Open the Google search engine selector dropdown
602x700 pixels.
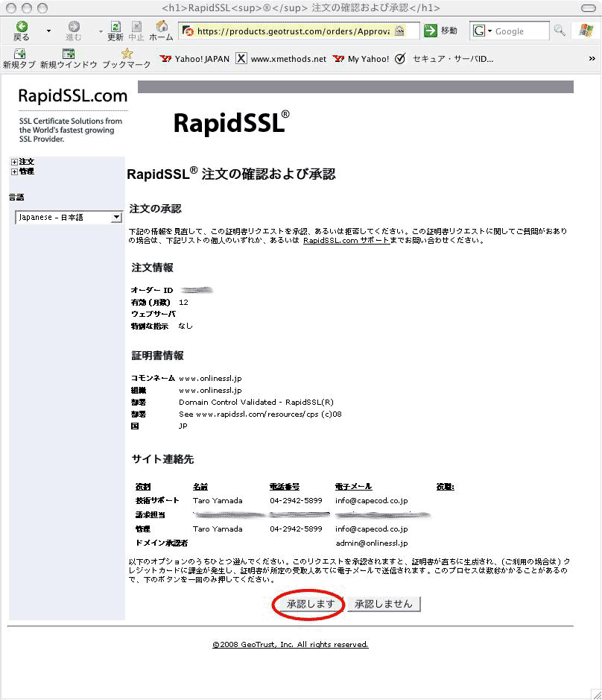(x=482, y=31)
